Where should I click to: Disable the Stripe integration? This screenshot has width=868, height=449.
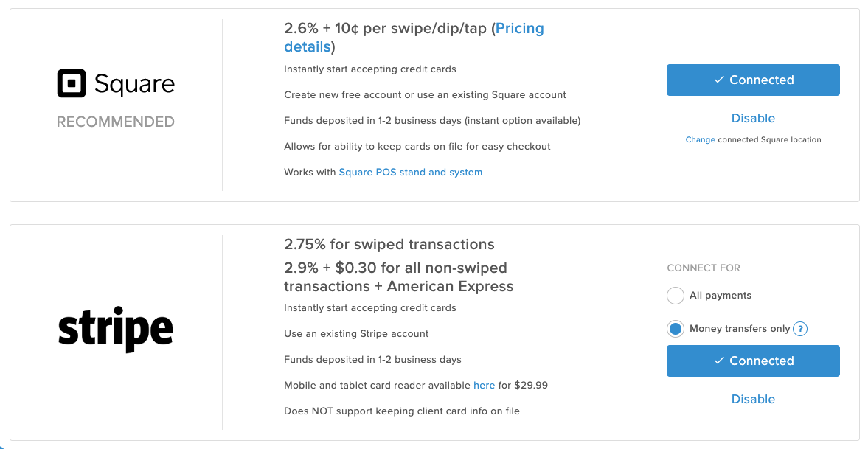(x=753, y=399)
